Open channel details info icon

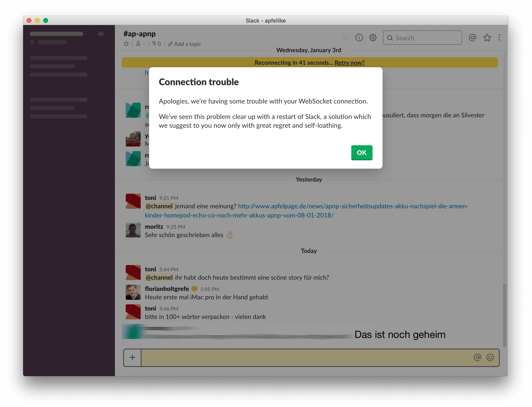coord(359,38)
